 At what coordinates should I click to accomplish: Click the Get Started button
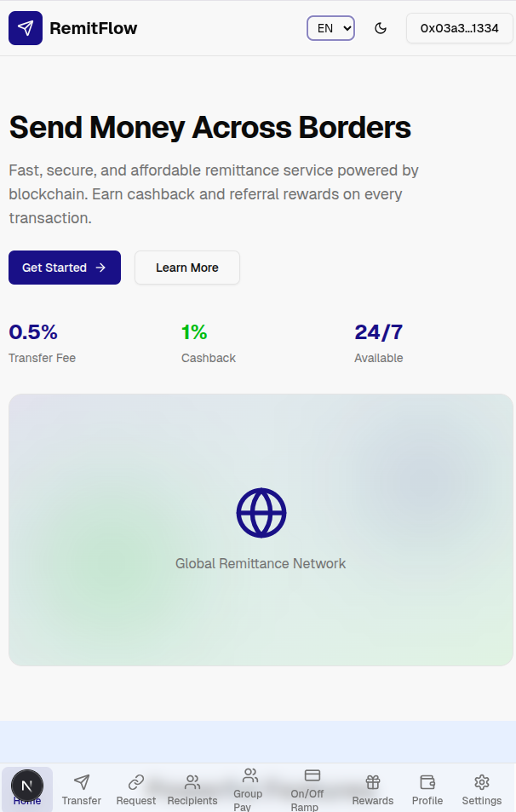click(64, 267)
